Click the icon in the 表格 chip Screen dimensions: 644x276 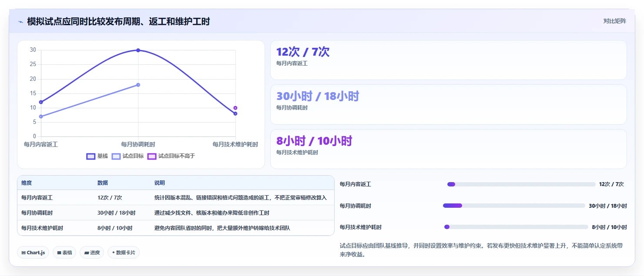59,253
